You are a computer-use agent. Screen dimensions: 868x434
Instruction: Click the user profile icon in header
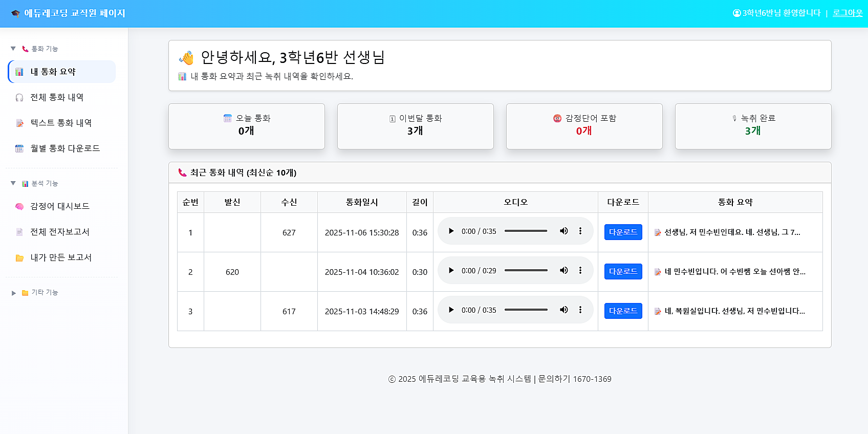737,13
